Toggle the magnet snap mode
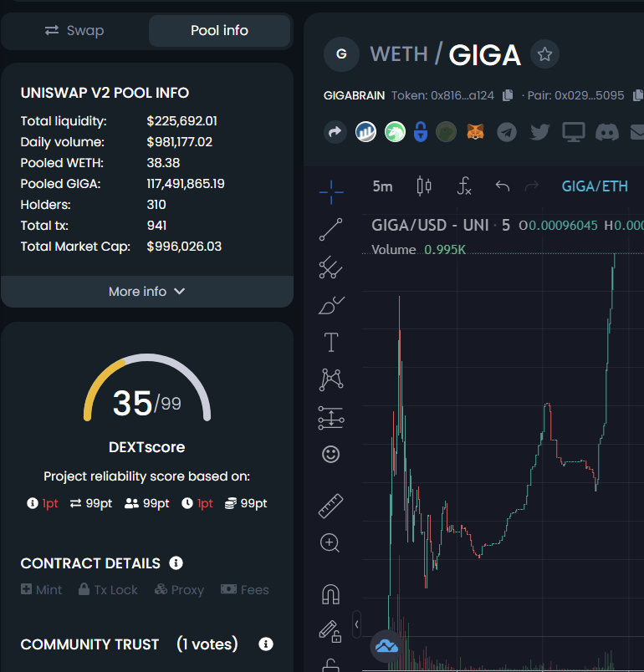The image size is (644, 672). [x=330, y=594]
